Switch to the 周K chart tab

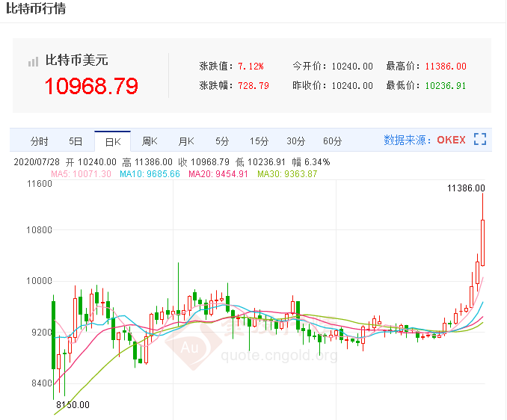click(x=150, y=141)
